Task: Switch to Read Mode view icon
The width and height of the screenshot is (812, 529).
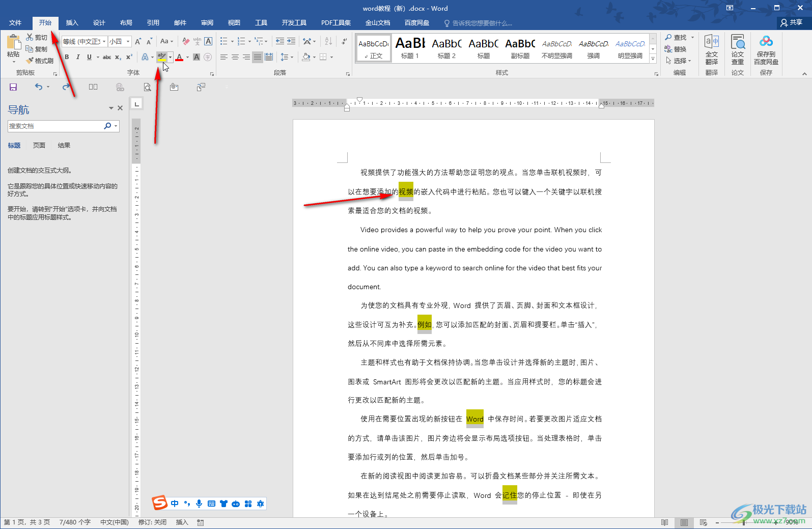Action: coord(664,522)
